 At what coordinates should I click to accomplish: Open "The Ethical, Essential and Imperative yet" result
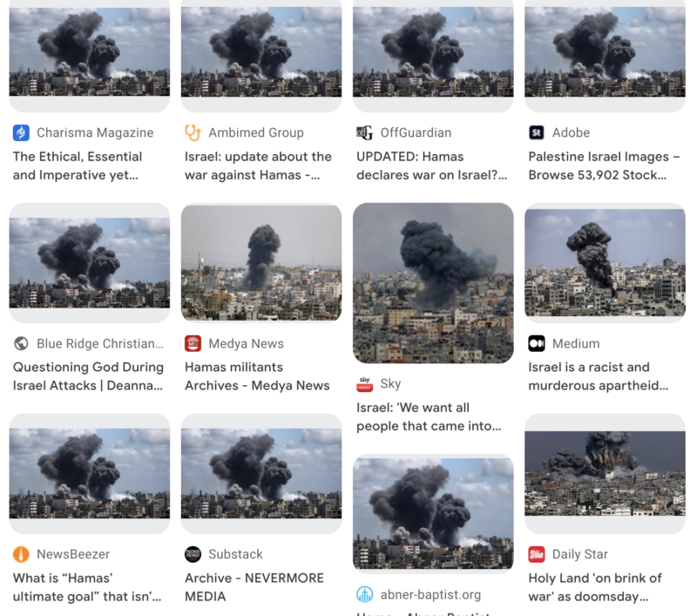(78, 166)
